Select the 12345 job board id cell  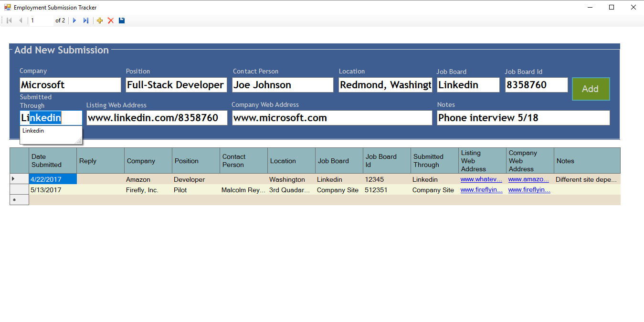click(387, 179)
